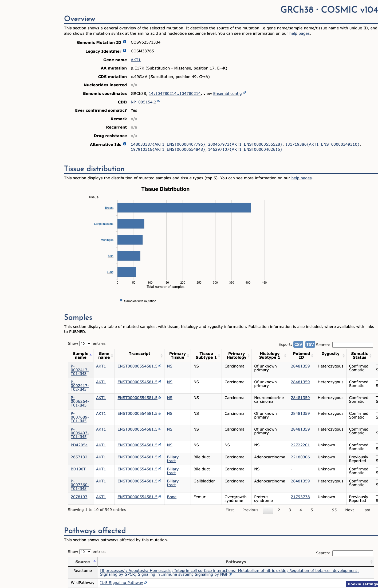Go to samples page 4

click(301, 510)
